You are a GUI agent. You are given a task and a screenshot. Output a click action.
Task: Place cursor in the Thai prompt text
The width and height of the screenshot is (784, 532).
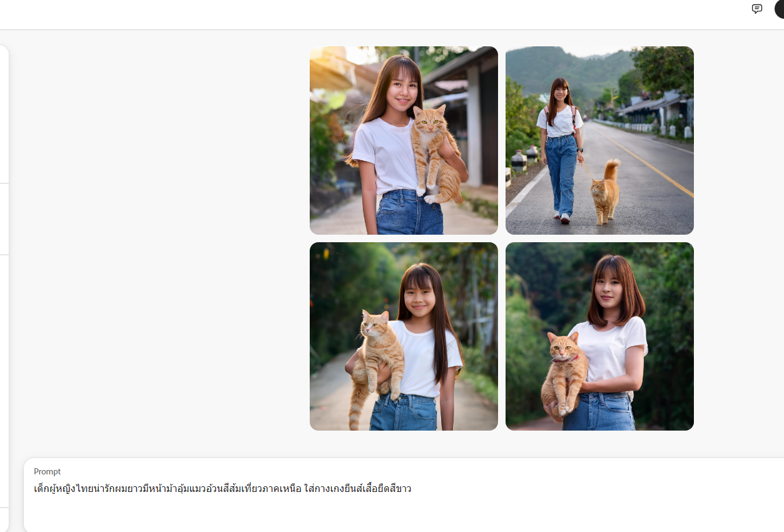(223, 488)
